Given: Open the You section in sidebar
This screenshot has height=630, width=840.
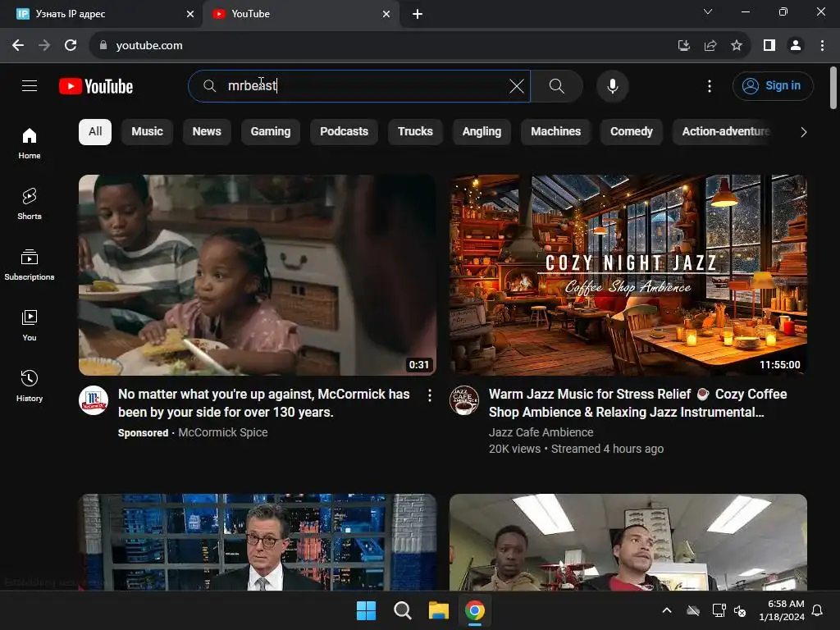Looking at the screenshot, I should pos(30,325).
